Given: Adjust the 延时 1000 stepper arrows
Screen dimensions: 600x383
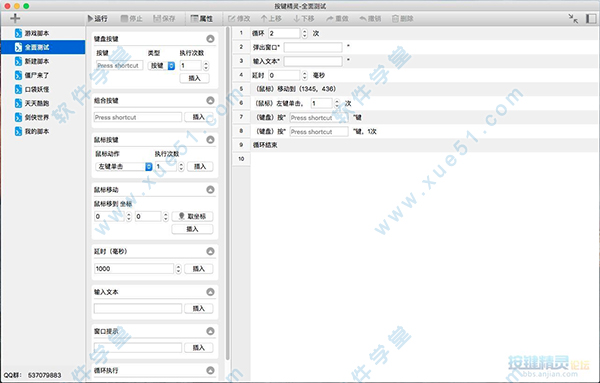Looking at the screenshot, I should (178, 269).
